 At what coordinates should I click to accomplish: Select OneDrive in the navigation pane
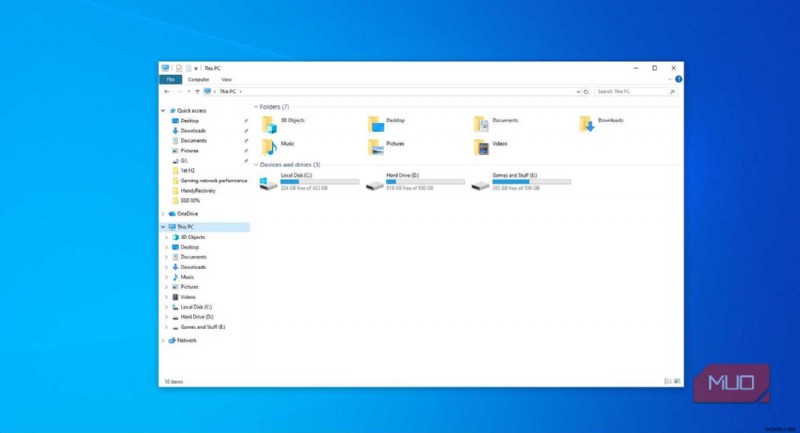(187, 214)
